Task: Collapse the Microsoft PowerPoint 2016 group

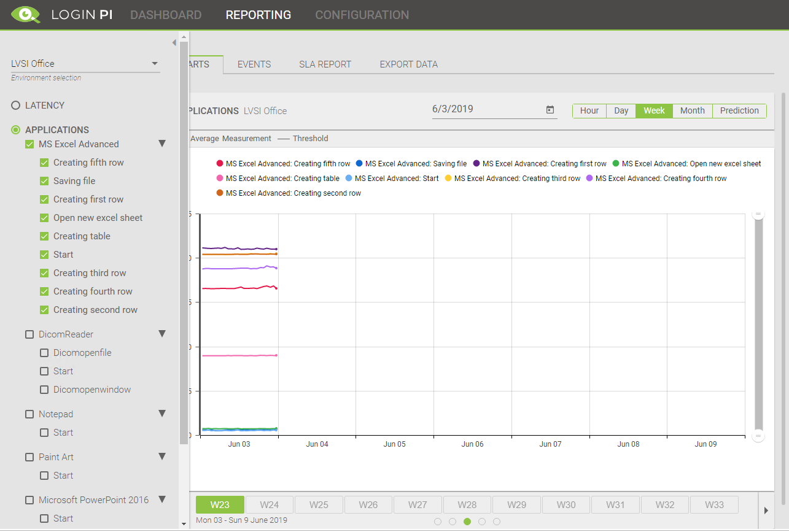Action: coord(162,499)
